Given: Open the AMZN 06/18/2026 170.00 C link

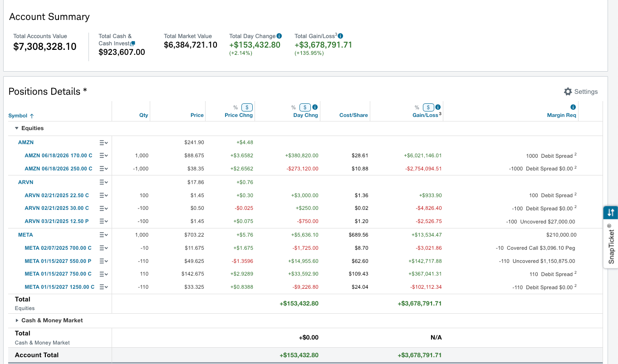Looking at the screenshot, I should (x=59, y=155).
